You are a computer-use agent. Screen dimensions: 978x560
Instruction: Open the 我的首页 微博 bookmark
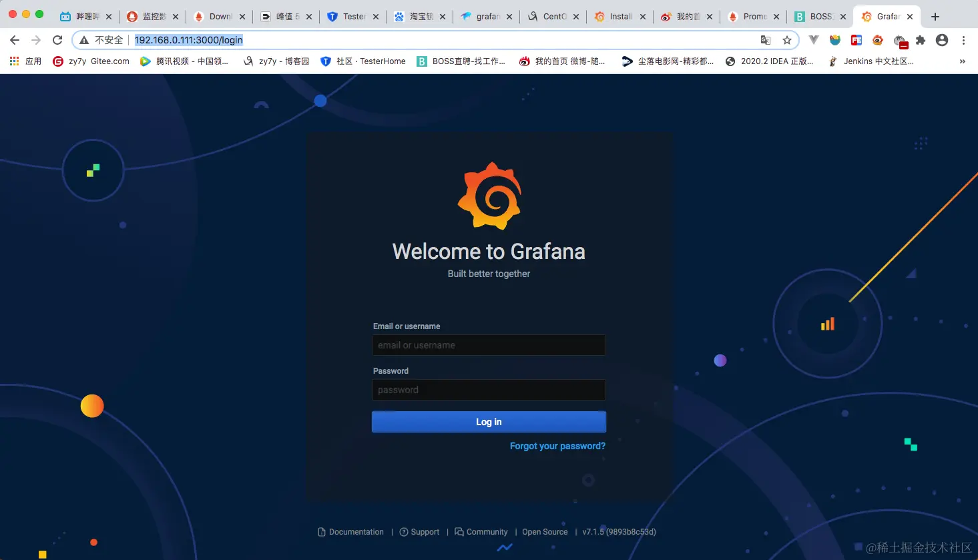coord(562,61)
